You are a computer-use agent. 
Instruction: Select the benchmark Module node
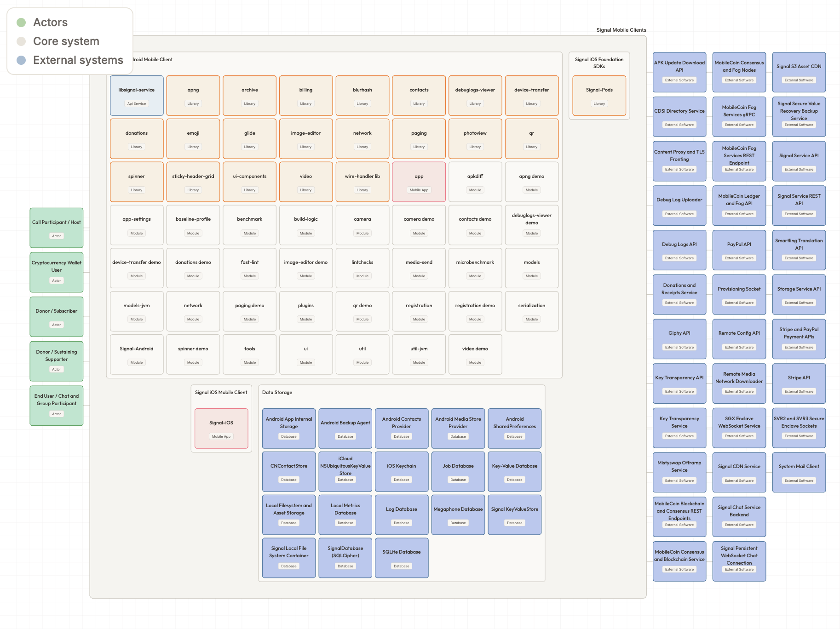coord(250,225)
